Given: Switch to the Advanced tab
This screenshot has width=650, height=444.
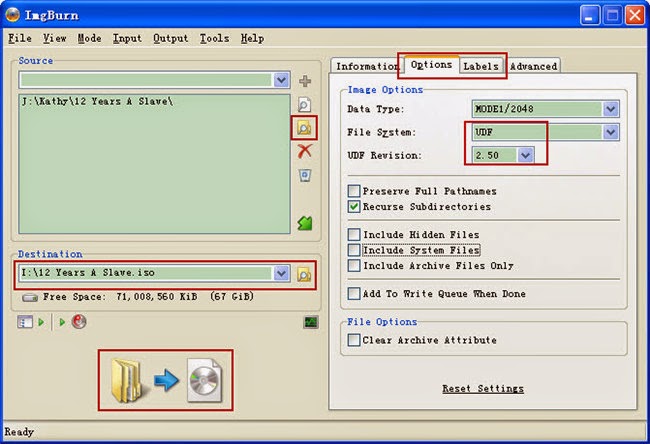Looking at the screenshot, I should tap(533, 66).
